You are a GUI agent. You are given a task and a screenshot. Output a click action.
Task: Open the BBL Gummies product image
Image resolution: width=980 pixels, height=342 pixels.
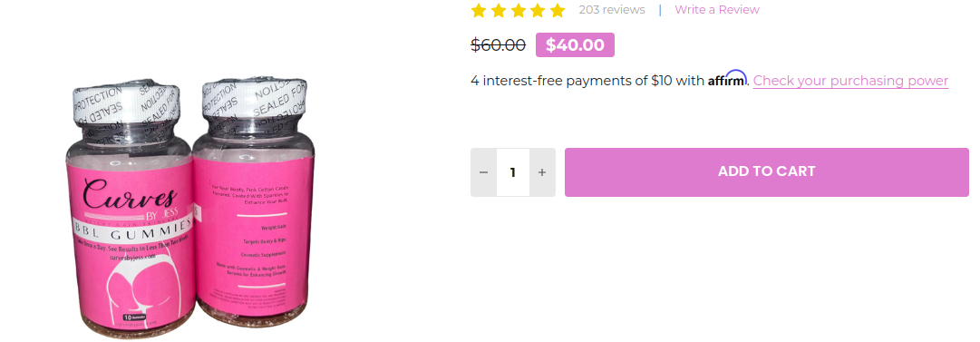[x=190, y=208]
